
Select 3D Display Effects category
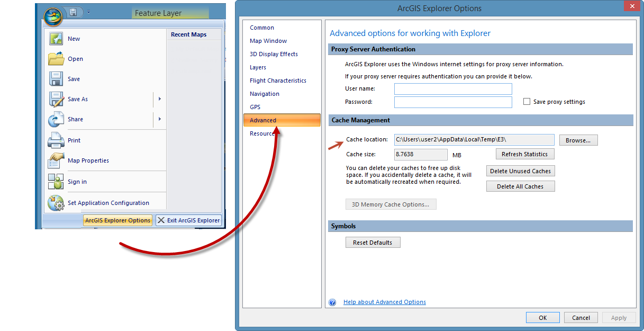[x=274, y=54]
